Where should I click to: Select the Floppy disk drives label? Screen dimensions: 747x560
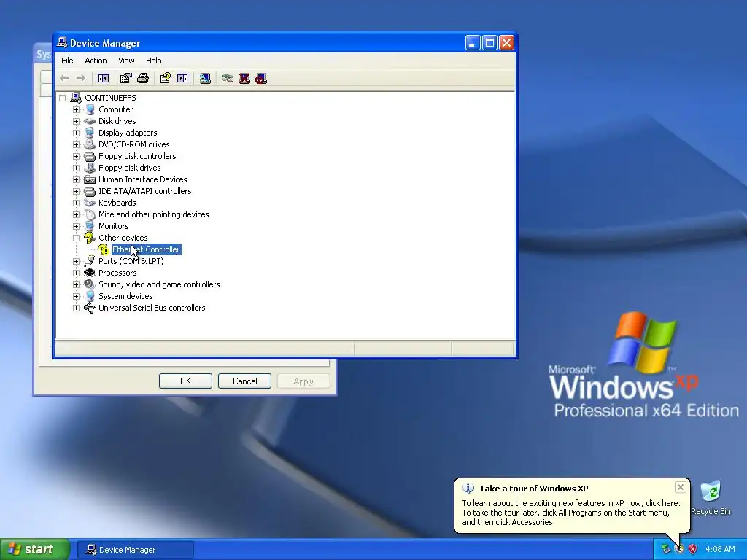point(130,168)
